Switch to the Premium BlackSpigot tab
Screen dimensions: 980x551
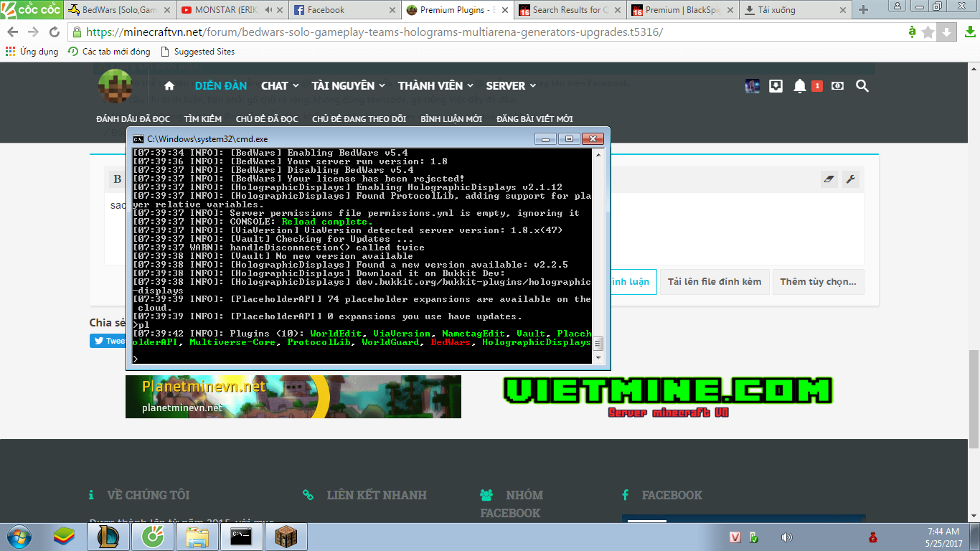pos(682,10)
